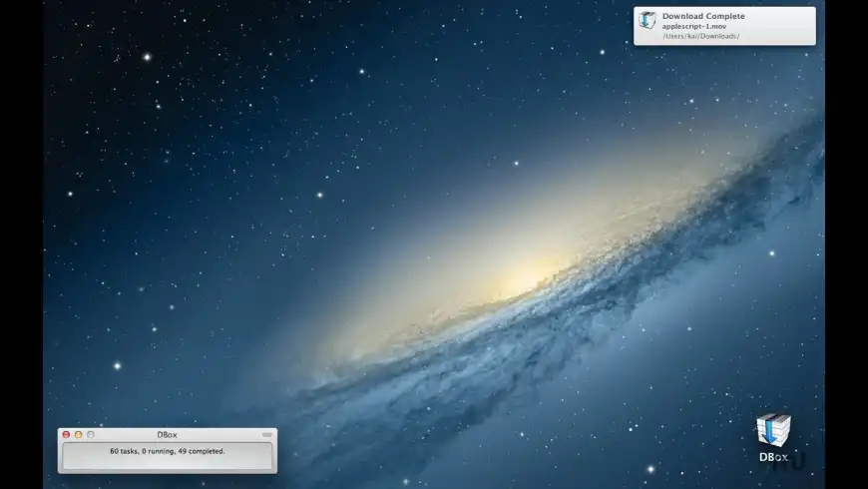The image size is (868, 489).
Task: Click the DBox icon in Download Complete notification
Action: tap(648, 21)
